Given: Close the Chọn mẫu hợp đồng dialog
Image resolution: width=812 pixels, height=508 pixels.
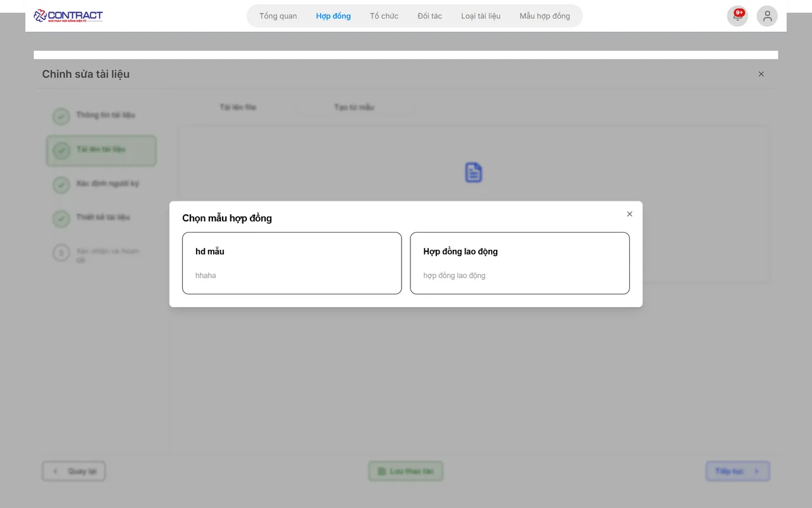Looking at the screenshot, I should coord(629,214).
